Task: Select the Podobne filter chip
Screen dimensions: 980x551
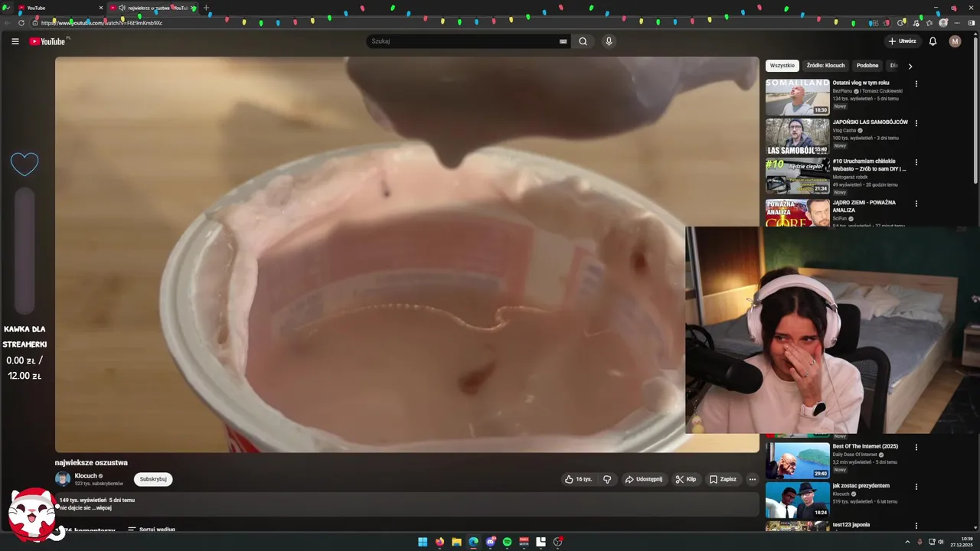Action: point(867,66)
